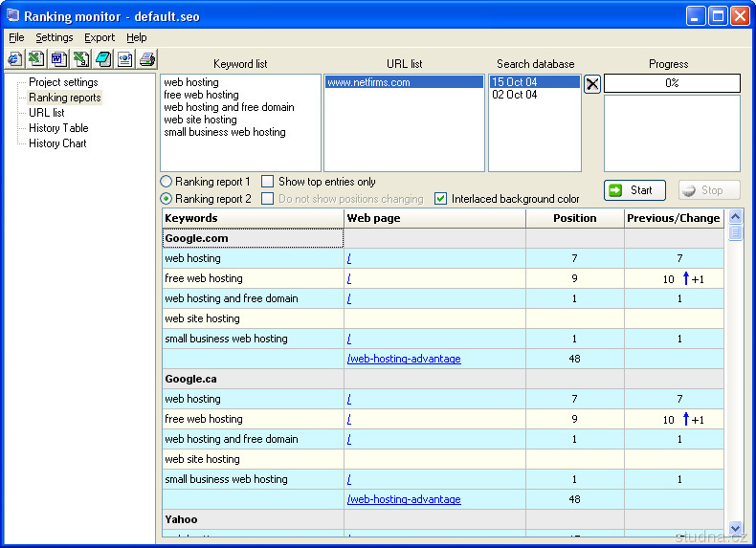This screenshot has height=548, width=756.
Task: Open the History Chart tree item
Action: (x=57, y=143)
